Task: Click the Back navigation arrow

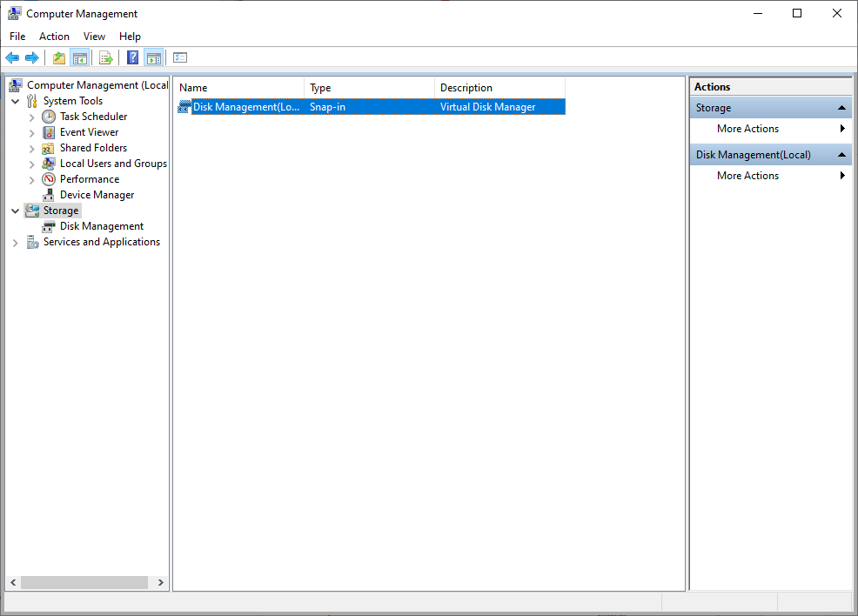Action: pos(12,57)
